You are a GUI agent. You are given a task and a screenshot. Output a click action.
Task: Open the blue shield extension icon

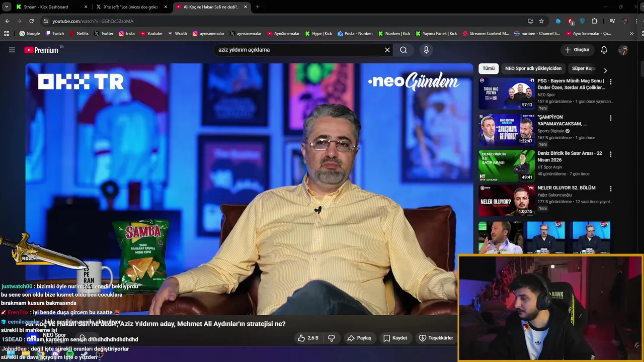583,21
